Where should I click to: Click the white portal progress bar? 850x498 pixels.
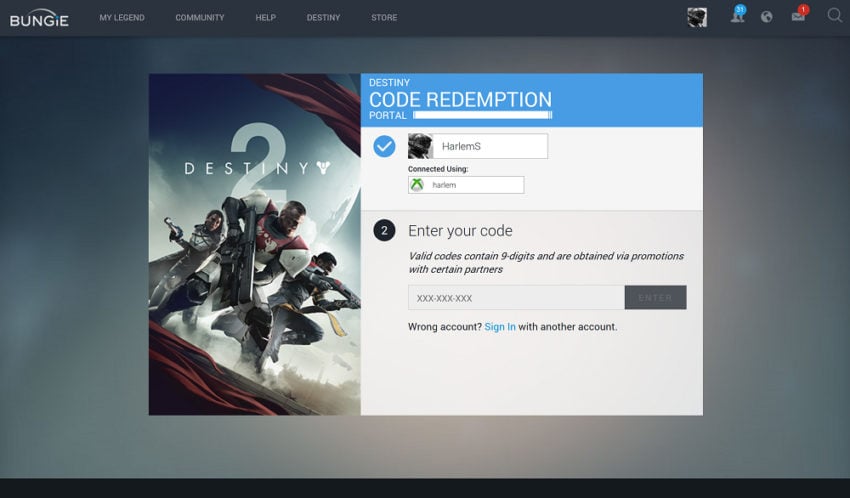tap(483, 116)
